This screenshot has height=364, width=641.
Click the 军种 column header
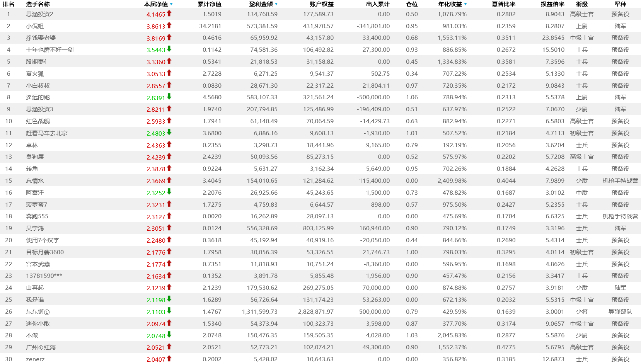[x=621, y=4]
